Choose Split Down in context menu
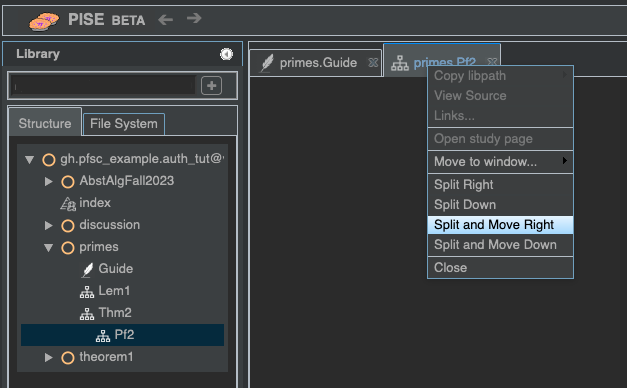This screenshot has height=388, width=627. (x=500, y=205)
